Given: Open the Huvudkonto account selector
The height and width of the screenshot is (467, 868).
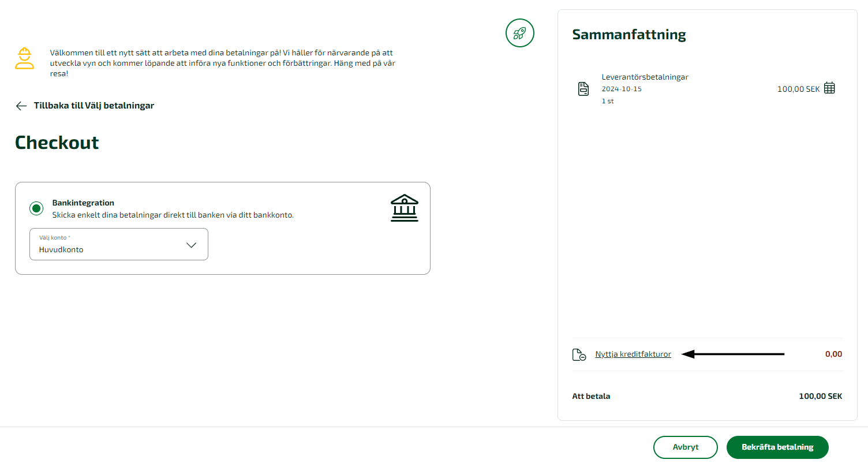Looking at the screenshot, I should 119,244.
